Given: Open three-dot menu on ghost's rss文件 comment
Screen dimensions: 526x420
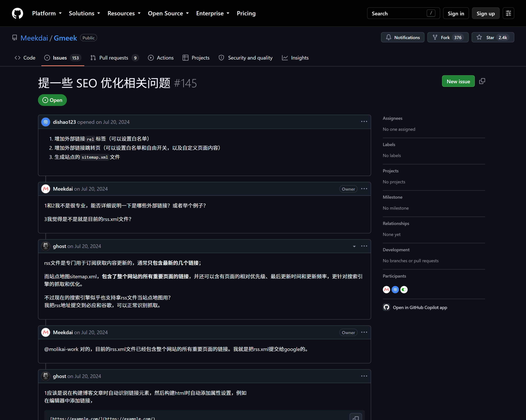Looking at the screenshot, I should click(364, 246).
